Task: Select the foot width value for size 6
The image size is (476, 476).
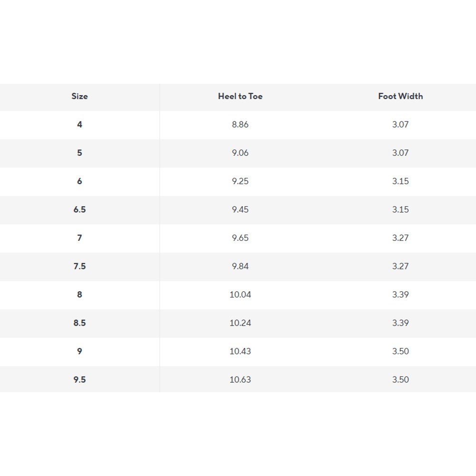Action: click(400, 181)
